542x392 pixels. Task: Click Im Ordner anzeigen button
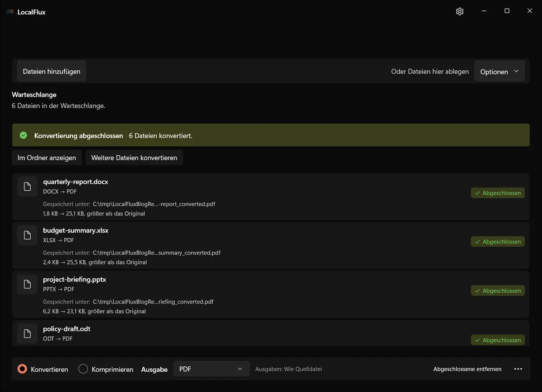[x=47, y=158]
